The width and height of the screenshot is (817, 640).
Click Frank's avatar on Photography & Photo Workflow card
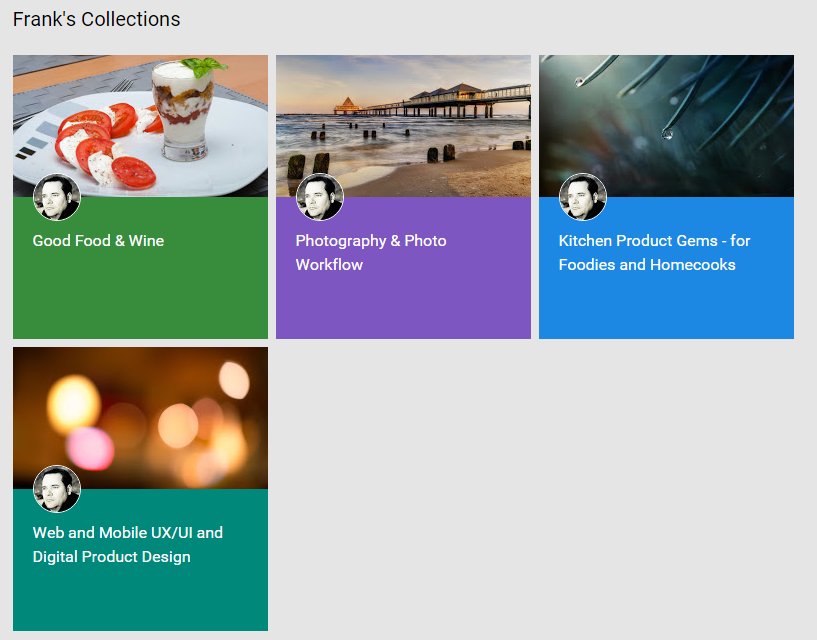(x=320, y=197)
